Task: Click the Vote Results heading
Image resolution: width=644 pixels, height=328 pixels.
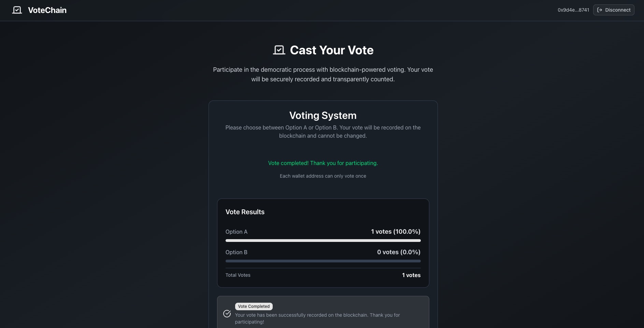Action: (x=245, y=212)
